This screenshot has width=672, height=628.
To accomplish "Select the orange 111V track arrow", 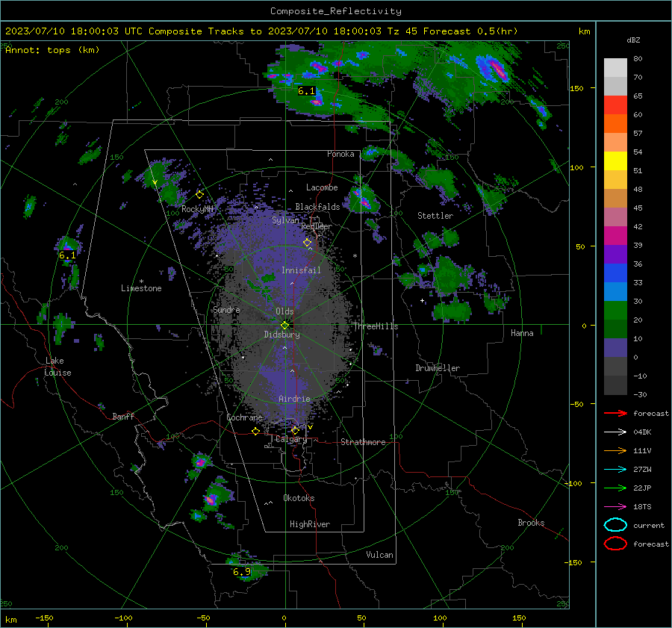I will point(615,450).
